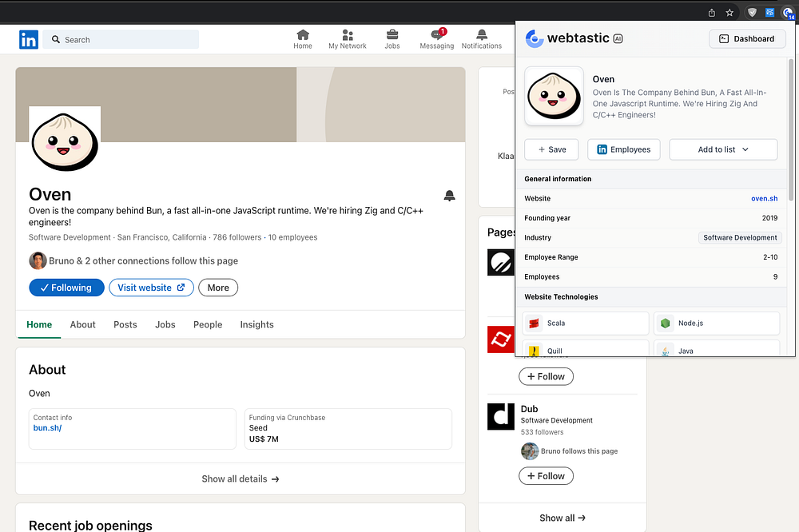Switch to the Insights tab
Image resolution: width=799 pixels, height=532 pixels.
[256, 324]
